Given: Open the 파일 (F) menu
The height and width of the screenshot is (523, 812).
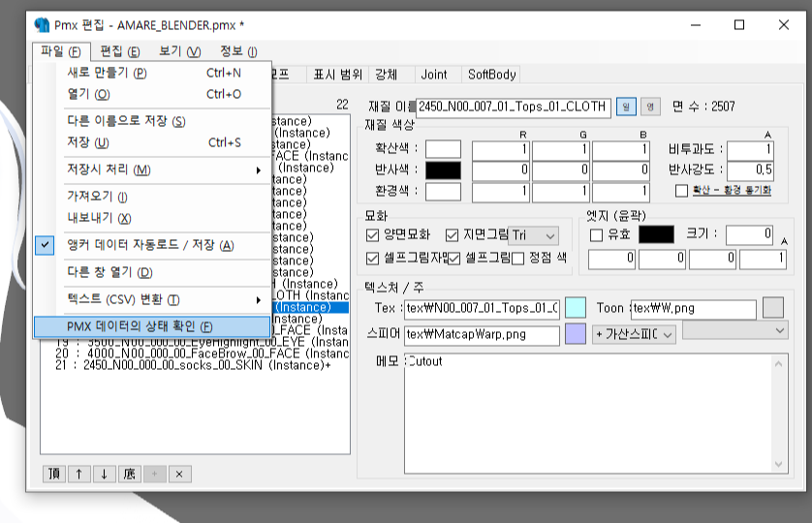Looking at the screenshot, I should click(x=61, y=51).
